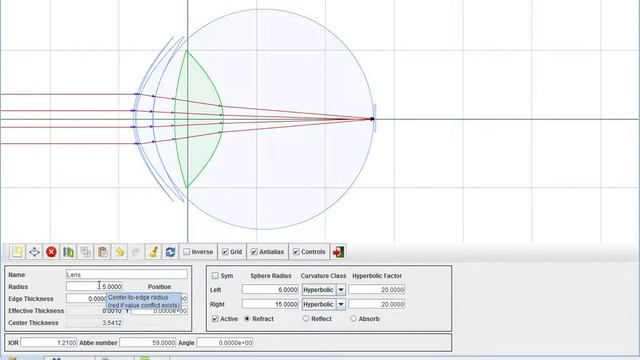Uncheck the Controls checkbox
The width and height of the screenshot is (640, 360).
point(296,252)
